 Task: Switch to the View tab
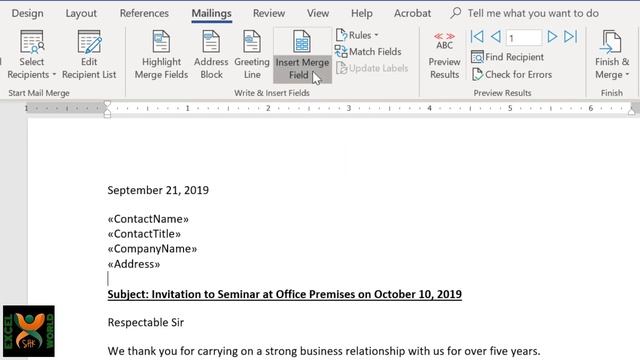coord(318,13)
